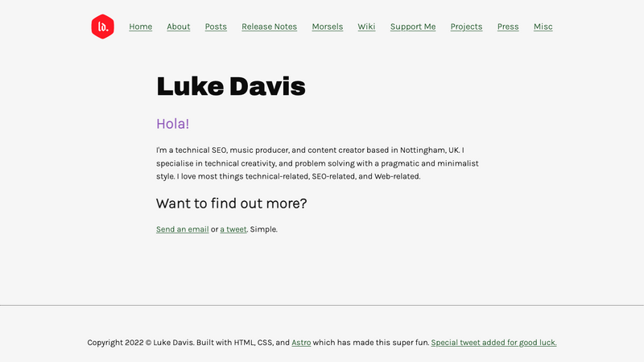The height and width of the screenshot is (362, 644).
Task: Open the Home navigation link
Action: (140, 27)
